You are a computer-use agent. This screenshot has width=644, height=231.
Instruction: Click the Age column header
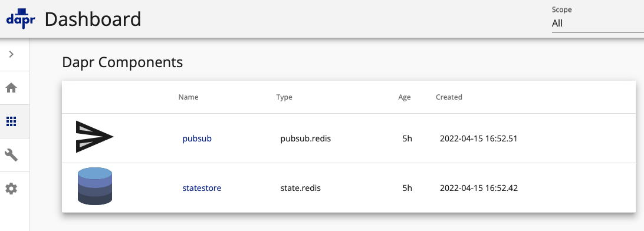point(405,97)
